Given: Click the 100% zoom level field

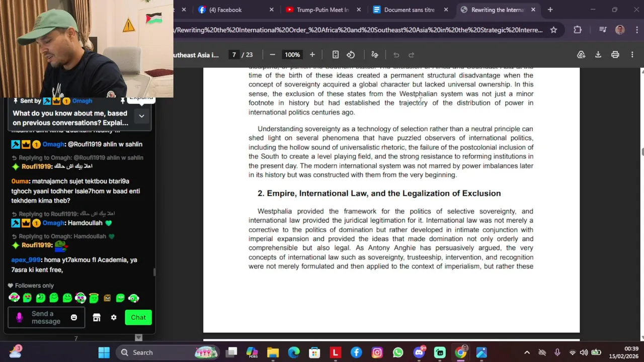Looking at the screenshot, I should click(292, 55).
